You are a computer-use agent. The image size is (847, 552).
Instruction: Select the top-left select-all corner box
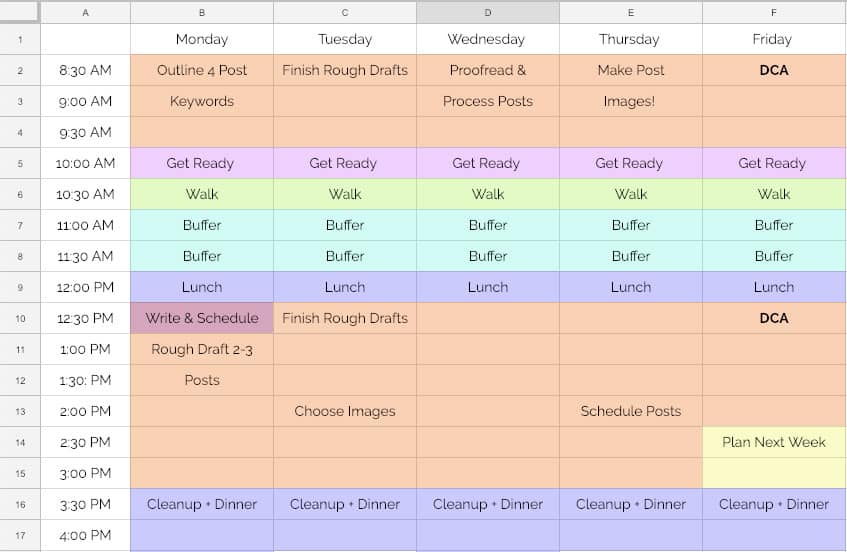[x=20, y=12]
